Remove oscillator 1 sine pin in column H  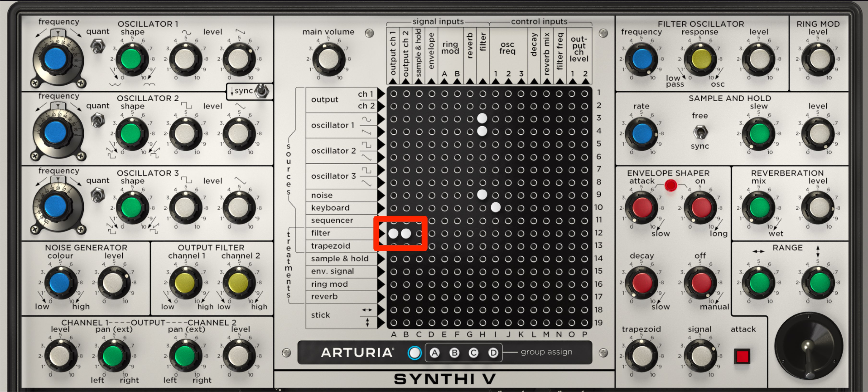coord(482,118)
